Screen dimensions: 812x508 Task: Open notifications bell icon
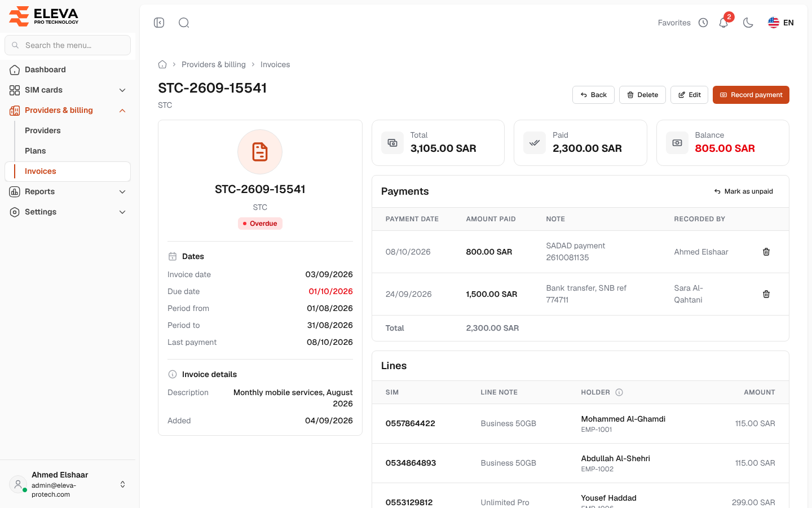723,23
